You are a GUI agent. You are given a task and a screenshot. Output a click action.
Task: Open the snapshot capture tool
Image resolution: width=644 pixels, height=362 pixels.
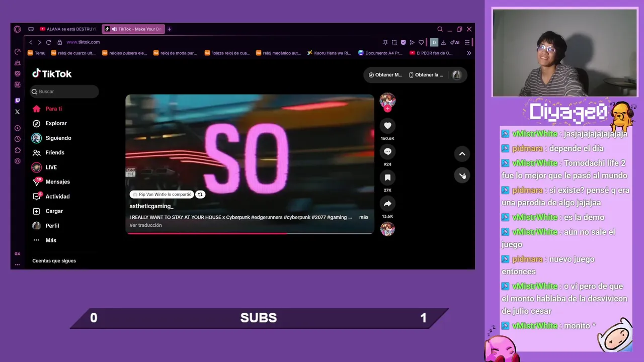[x=394, y=42]
